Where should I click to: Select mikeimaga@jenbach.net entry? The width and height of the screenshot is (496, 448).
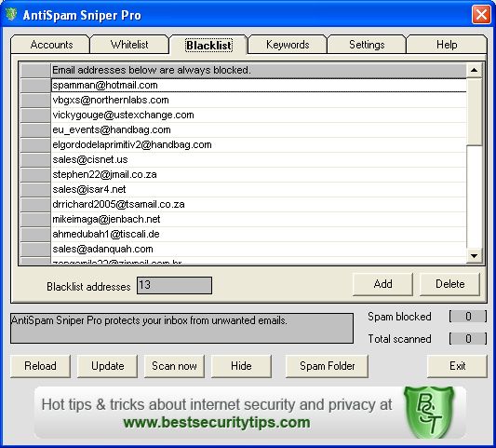click(259, 219)
